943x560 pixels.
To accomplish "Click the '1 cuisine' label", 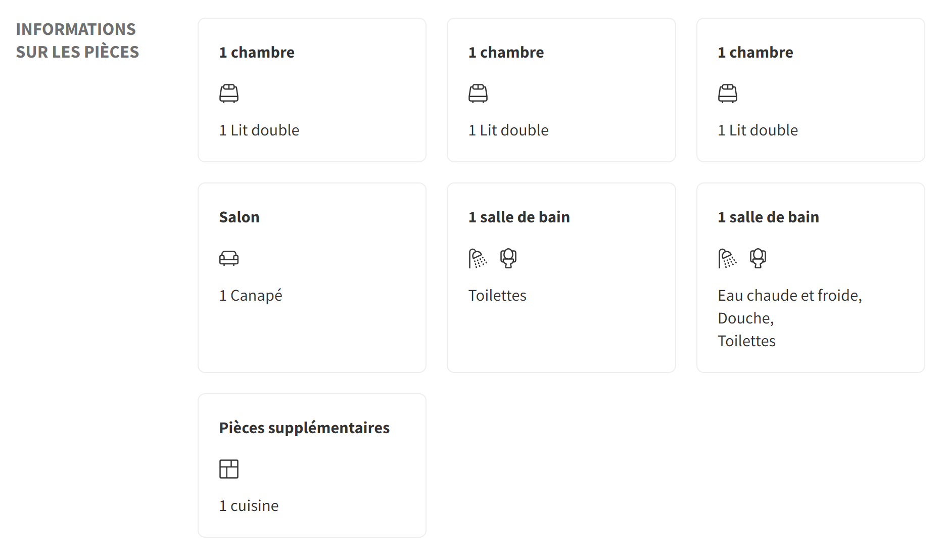I will pyautogui.click(x=249, y=505).
